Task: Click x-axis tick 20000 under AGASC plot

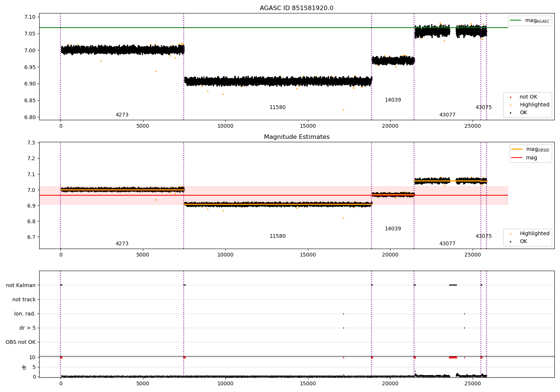Action: [390, 126]
